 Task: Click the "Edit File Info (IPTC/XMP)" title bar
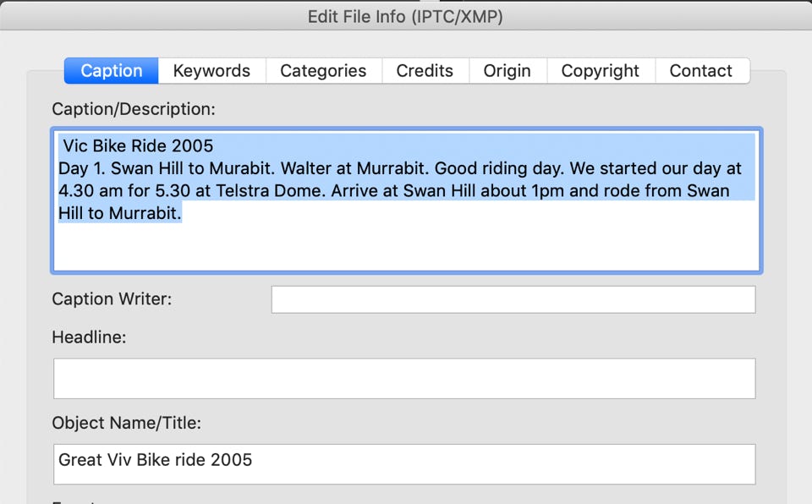pos(405,16)
